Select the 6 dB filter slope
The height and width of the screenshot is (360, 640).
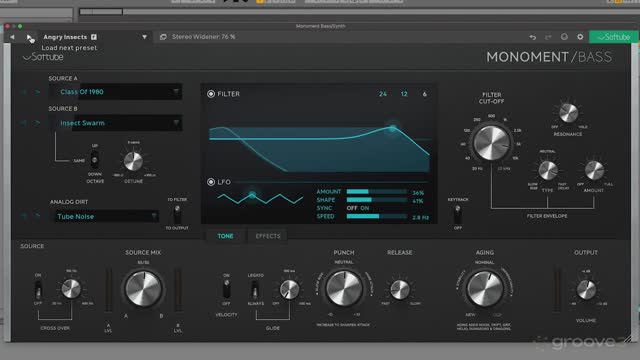point(424,94)
